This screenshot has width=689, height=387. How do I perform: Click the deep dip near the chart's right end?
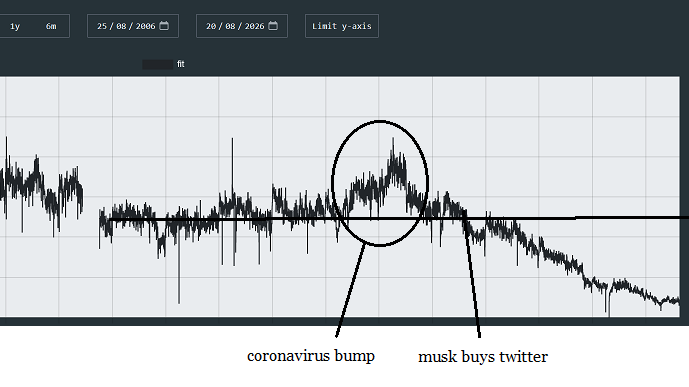tap(609, 313)
